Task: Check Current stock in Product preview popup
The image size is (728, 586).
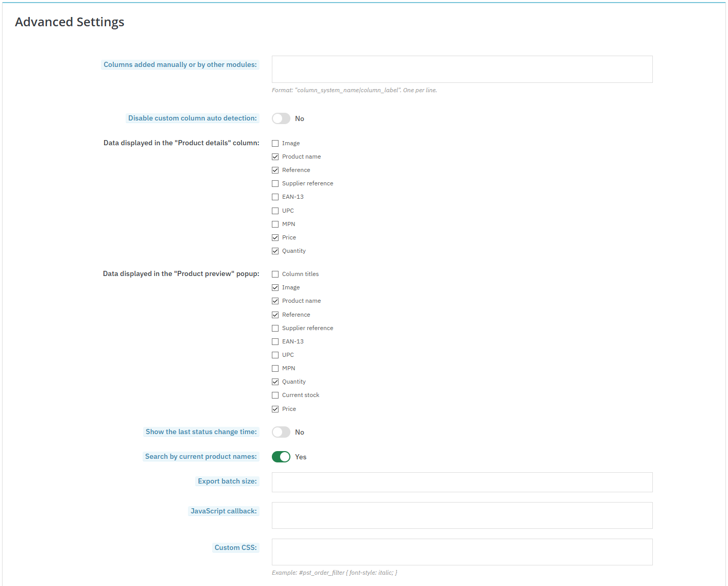Action: pos(275,395)
